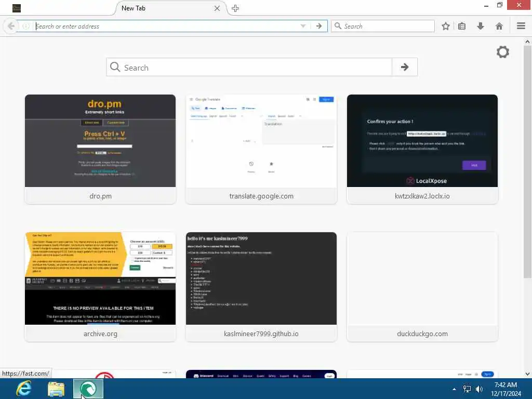Open new tab page settings gear
The image size is (532, 399).
(x=503, y=52)
